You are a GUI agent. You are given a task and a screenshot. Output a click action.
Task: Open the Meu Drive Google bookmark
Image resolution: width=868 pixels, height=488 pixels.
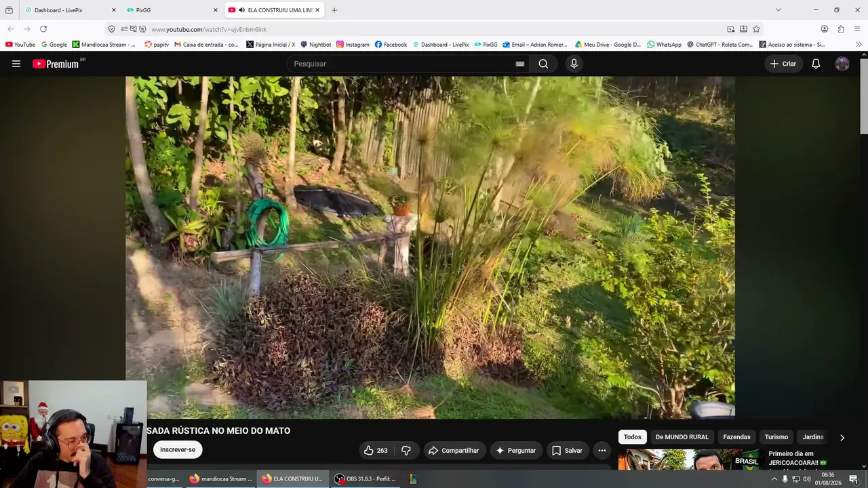point(608,45)
